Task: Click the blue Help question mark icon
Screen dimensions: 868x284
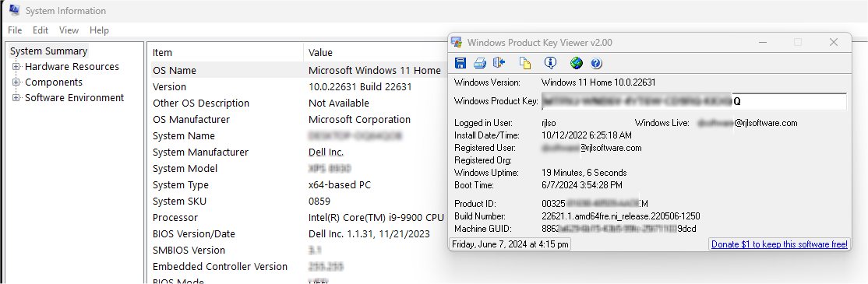Action: pos(596,63)
